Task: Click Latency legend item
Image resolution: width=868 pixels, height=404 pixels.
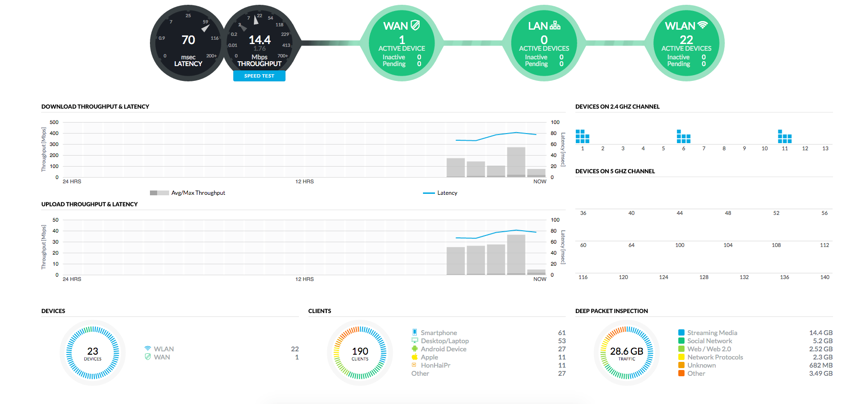Action: click(440, 193)
